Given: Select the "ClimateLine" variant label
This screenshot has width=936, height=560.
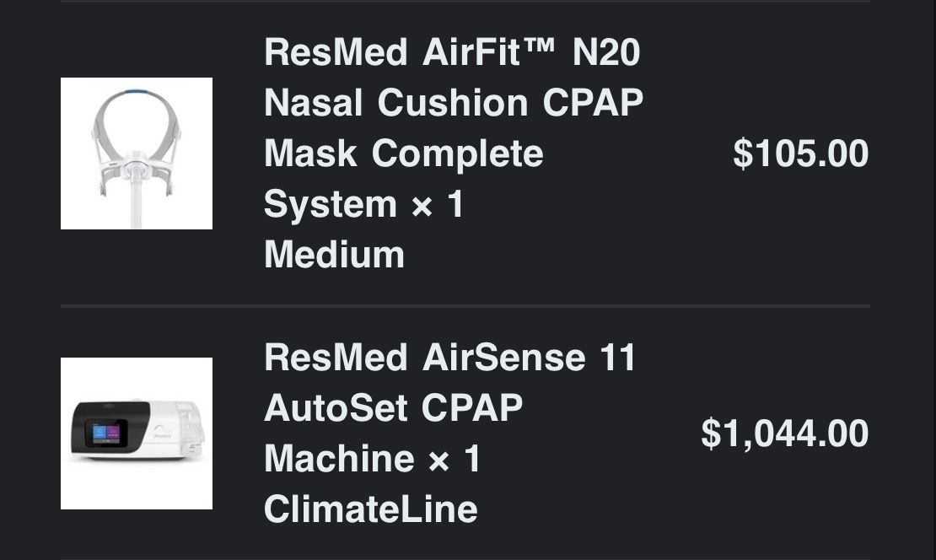Looking at the screenshot, I should (x=370, y=509).
